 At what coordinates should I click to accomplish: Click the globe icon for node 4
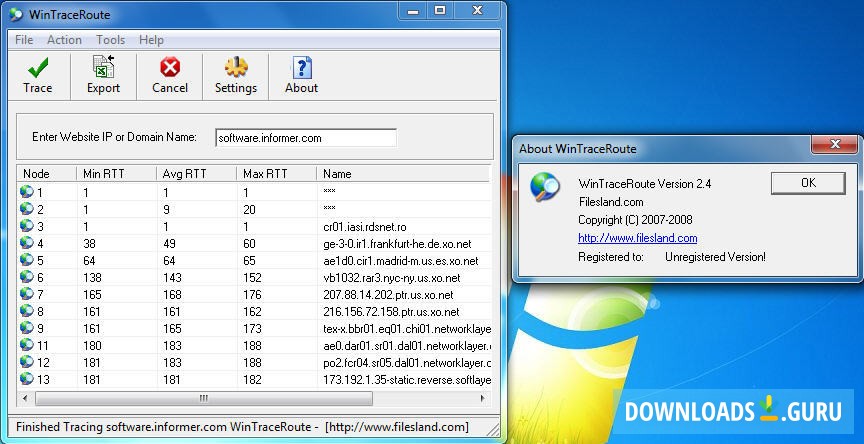26,243
